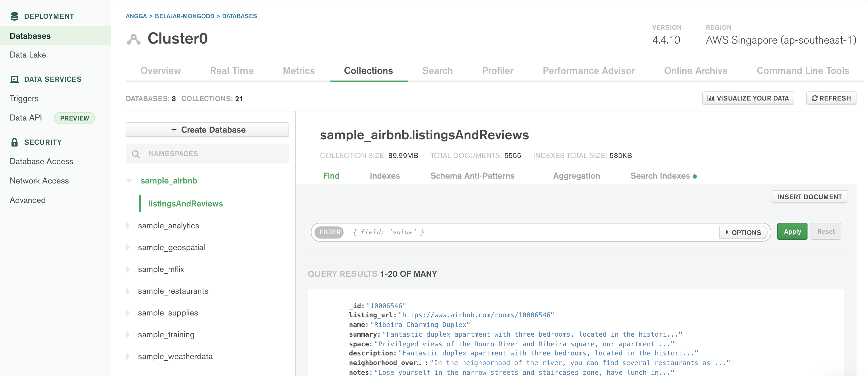Expand the sample_mflix database
This screenshot has width=868, height=376.
point(128,269)
